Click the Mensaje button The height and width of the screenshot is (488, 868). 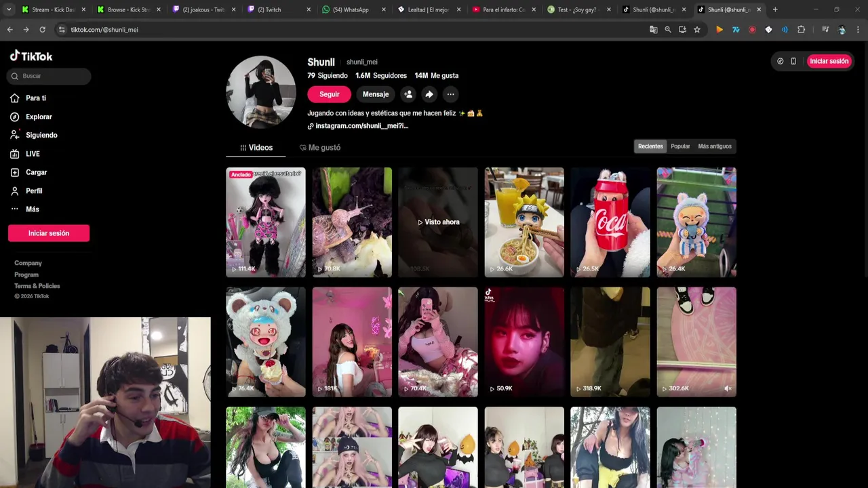tap(376, 94)
